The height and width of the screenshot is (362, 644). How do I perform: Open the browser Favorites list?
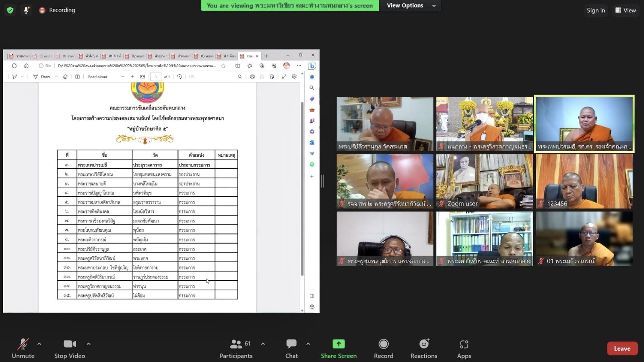coord(250,66)
